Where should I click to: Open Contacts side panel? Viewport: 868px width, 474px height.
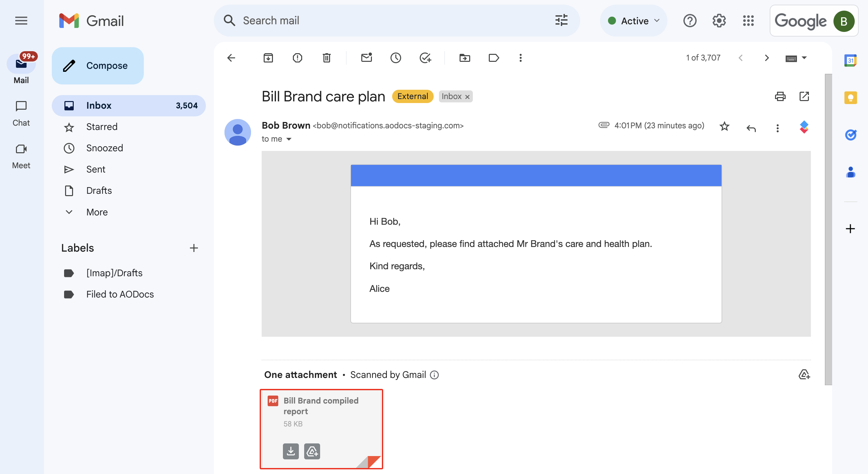850,172
